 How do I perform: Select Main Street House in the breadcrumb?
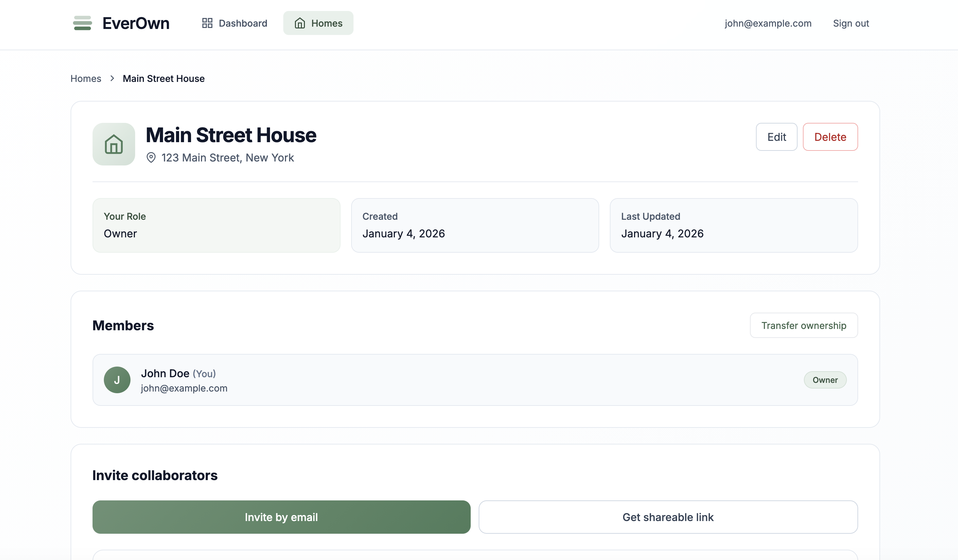pos(163,78)
